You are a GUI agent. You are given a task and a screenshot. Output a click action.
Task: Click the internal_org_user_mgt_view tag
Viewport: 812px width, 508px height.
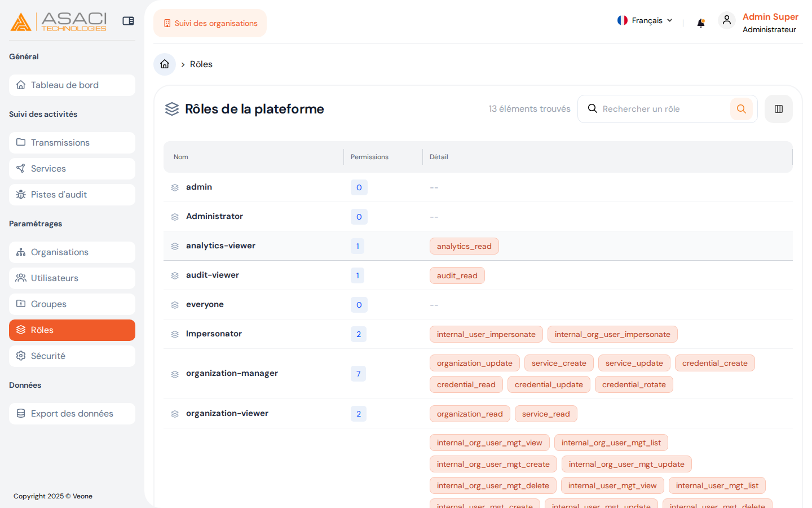point(489,443)
